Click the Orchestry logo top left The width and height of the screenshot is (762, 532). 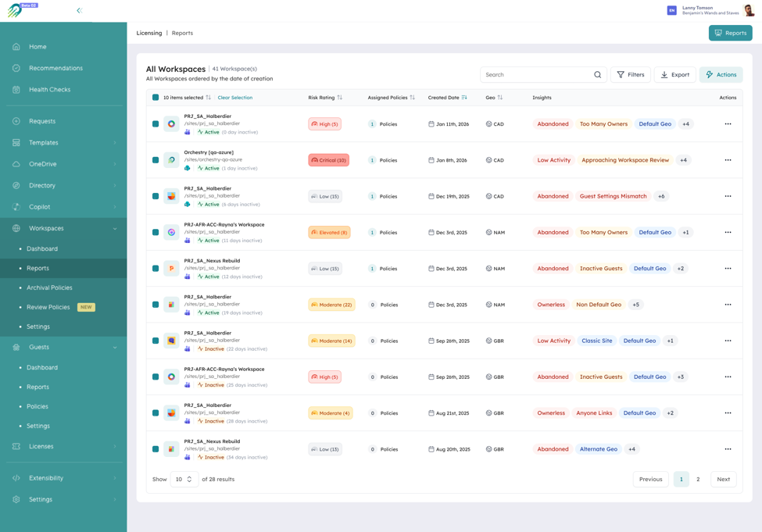[15, 10]
